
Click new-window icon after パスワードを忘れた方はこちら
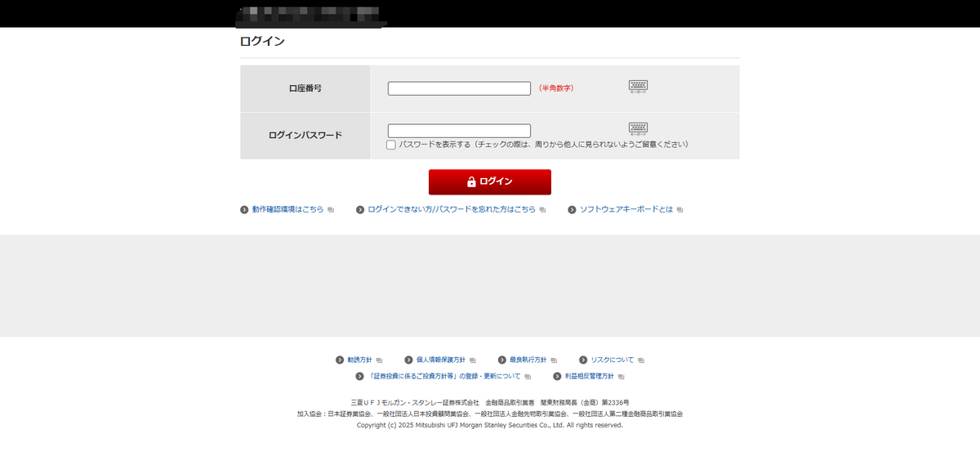point(543,210)
